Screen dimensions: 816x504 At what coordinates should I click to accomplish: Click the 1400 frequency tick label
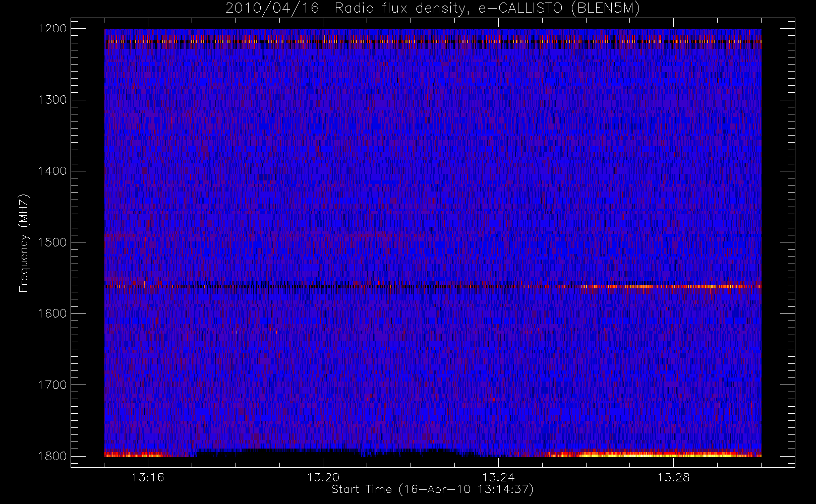click(52, 171)
